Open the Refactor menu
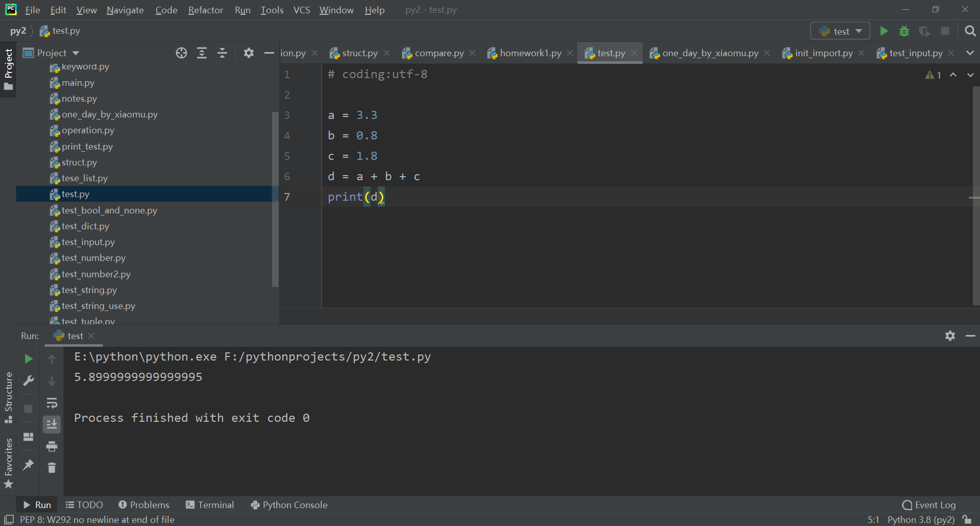980x526 pixels. coord(205,10)
